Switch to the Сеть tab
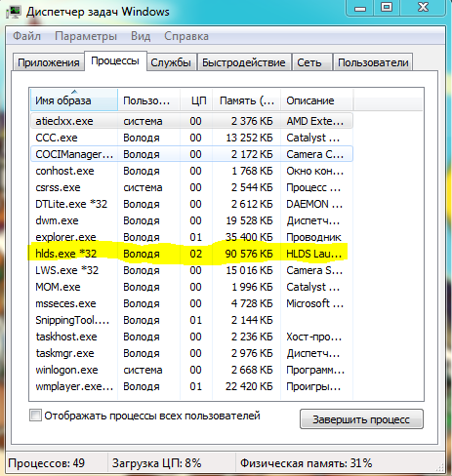This screenshot has height=476, width=452. pos(309,62)
